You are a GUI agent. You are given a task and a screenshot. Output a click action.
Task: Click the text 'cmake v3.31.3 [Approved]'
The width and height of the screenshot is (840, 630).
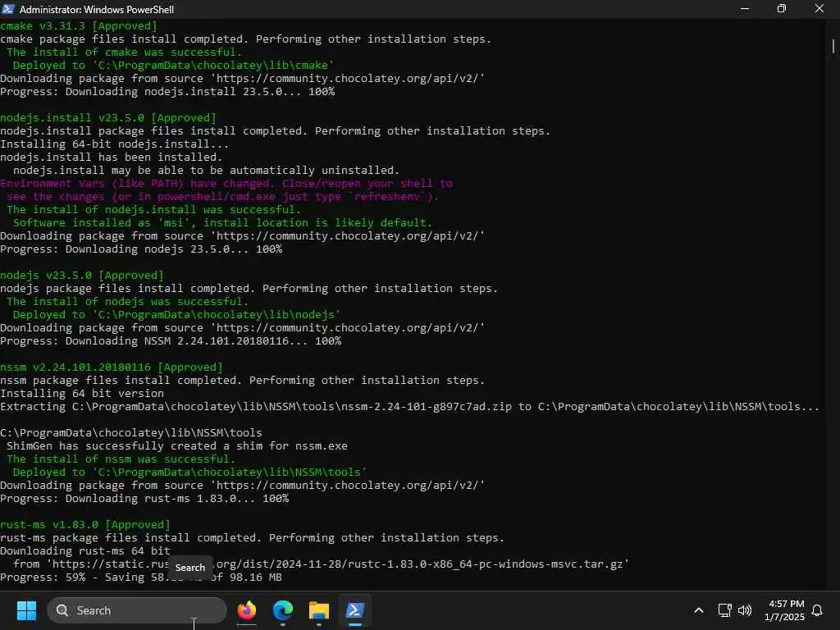(x=79, y=25)
